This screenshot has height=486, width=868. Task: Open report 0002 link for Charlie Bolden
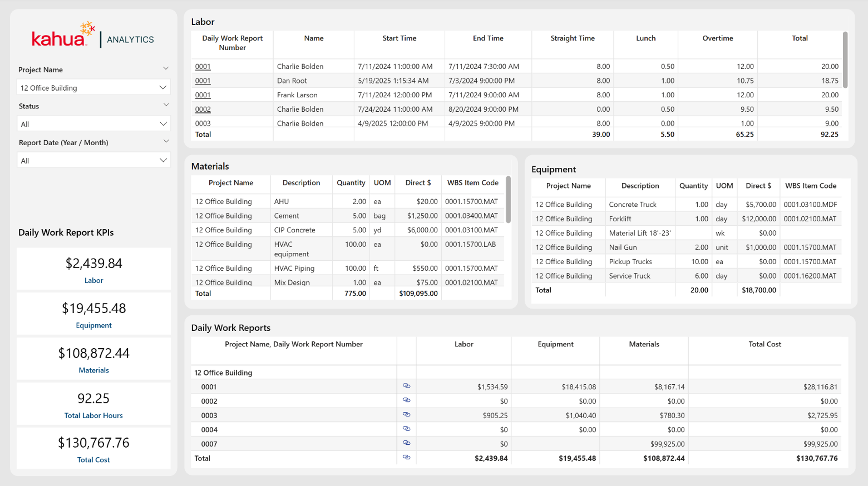(203, 109)
